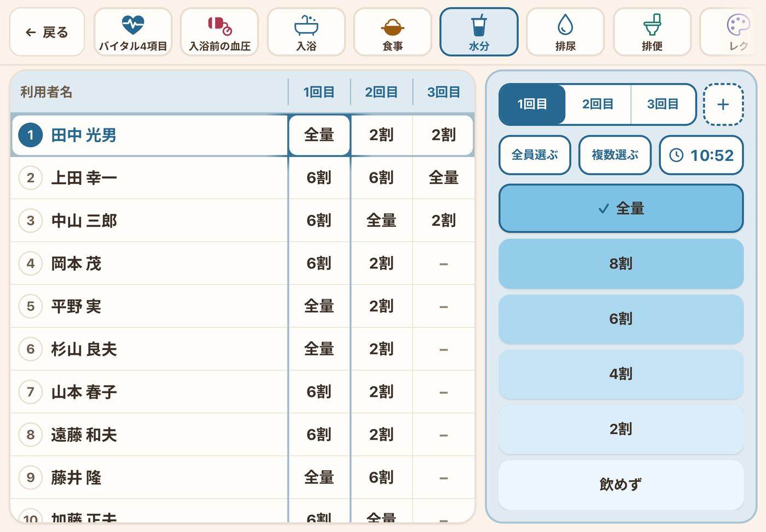Open the バイタル4項目 vitals icon tab
Image resolution: width=766 pixels, height=532 pixels.
click(x=133, y=32)
